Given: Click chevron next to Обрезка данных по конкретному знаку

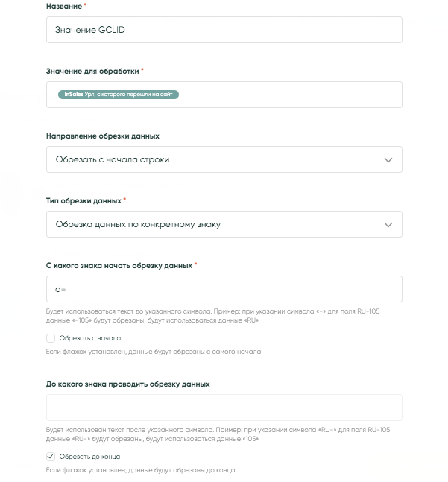Looking at the screenshot, I should coord(388,224).
